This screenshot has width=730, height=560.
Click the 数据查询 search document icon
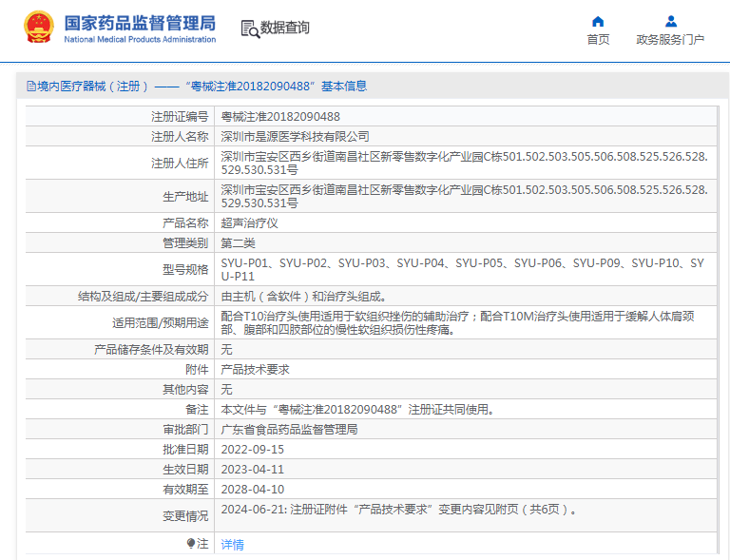click(251, 29)
